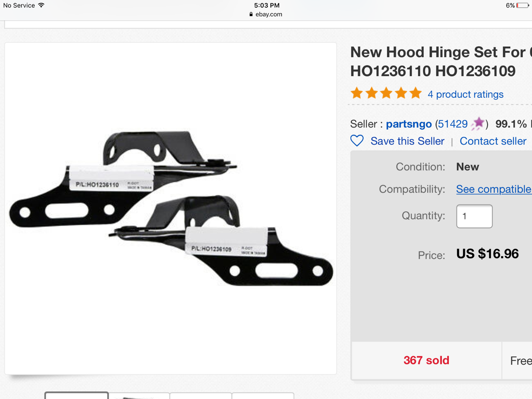This screenshot has height=399, width=532.
Task: Select the first highlighted image thumbnail
Action: click(x=77, y=395)
